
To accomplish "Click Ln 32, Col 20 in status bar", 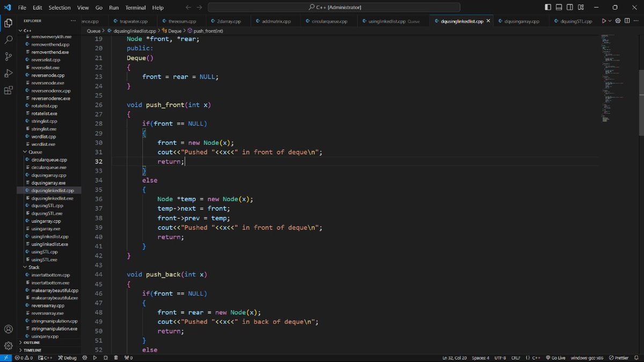I will pos(455,358).
